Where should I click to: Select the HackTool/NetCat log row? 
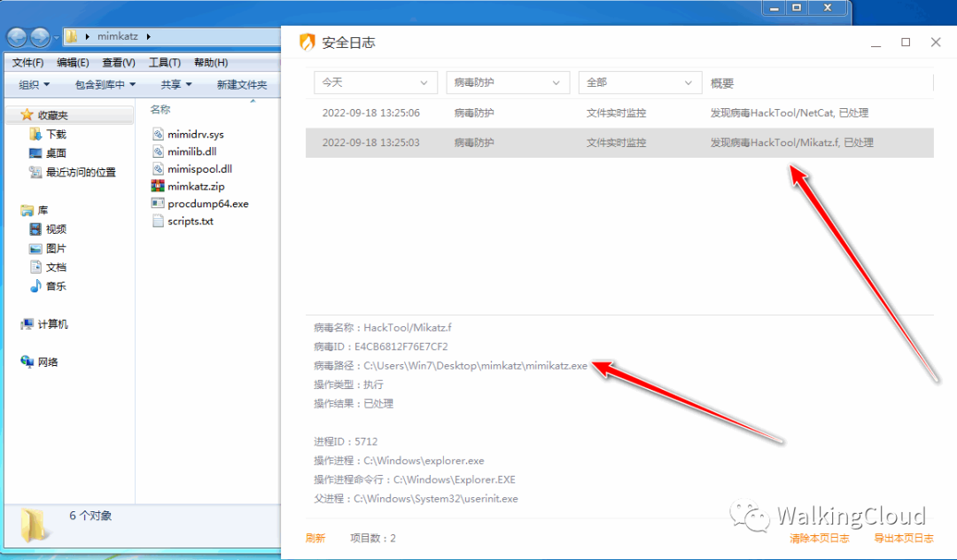click(x=619, y=113)
